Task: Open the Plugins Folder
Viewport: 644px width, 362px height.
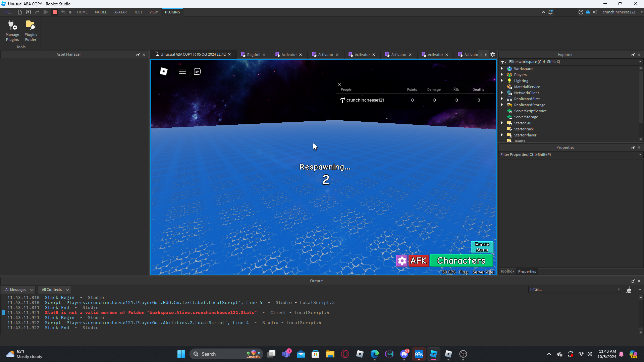Action: tap(31, 31)
